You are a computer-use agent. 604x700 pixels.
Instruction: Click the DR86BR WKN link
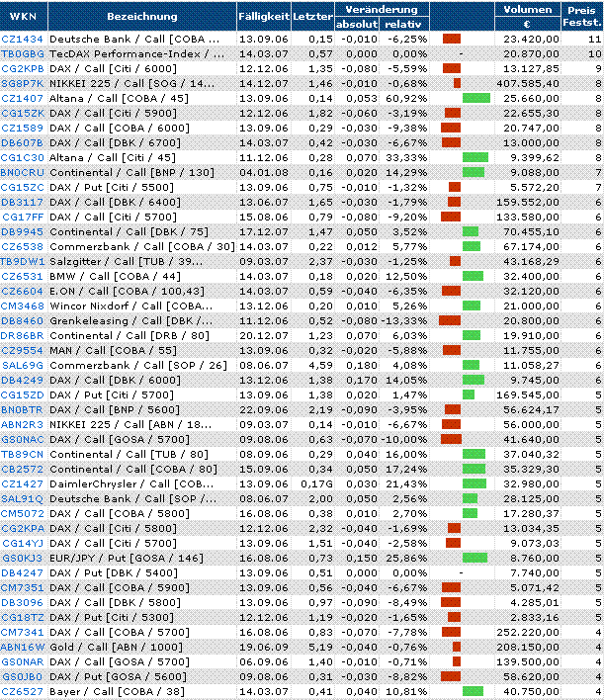coord(23,336)
